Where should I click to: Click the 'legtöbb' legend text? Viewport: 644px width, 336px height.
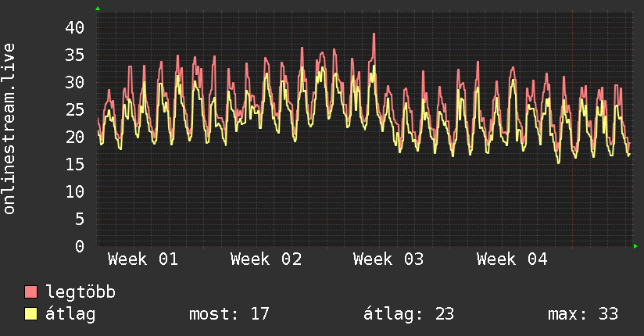point(80,292)
